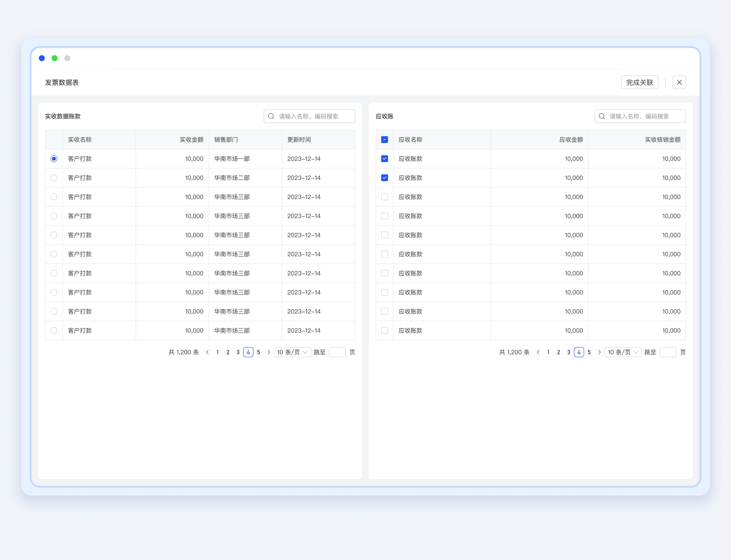Click the 完成关联 button
Screen dimensions: 731x560
click(x=639, y=82)
